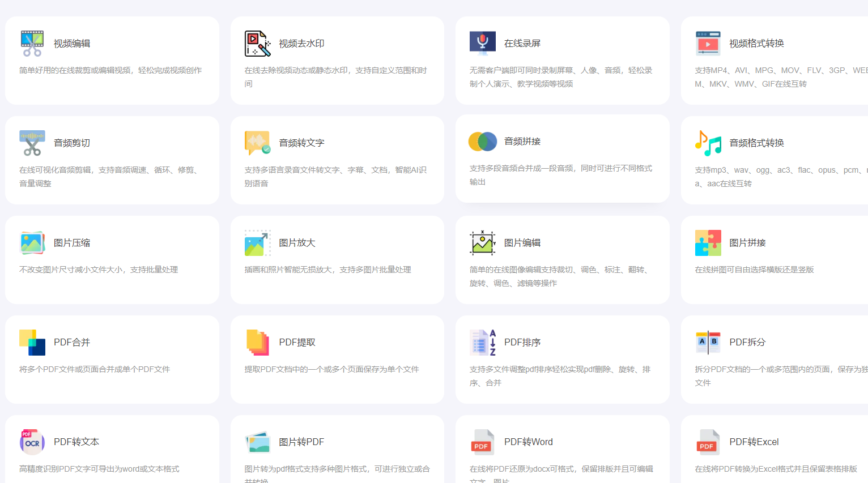This screenshot has width=868, height=483.
Task: Select the 图片拼接 title text
Action: 748,243
